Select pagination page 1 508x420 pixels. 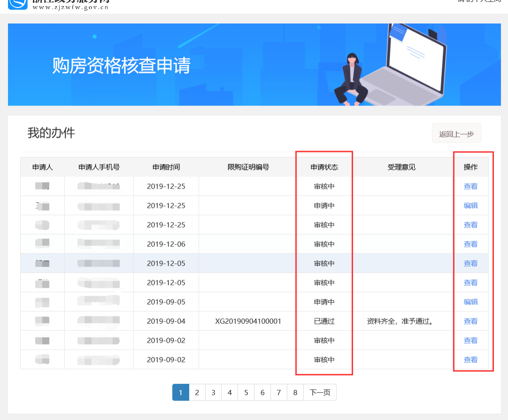[x=180, y=392]
